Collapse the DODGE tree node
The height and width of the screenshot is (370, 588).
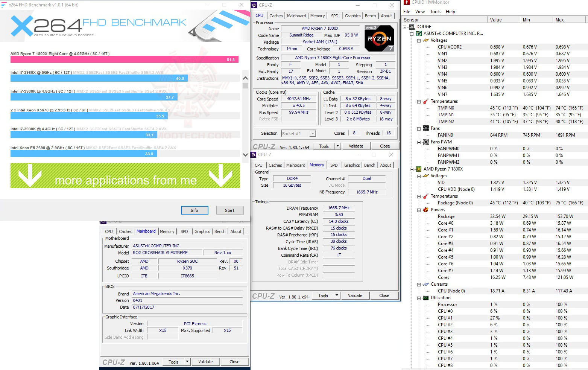point(404,26)
